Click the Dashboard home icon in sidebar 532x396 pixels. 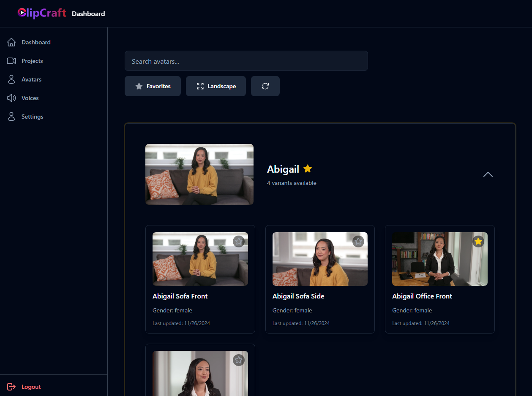point(11,42)
